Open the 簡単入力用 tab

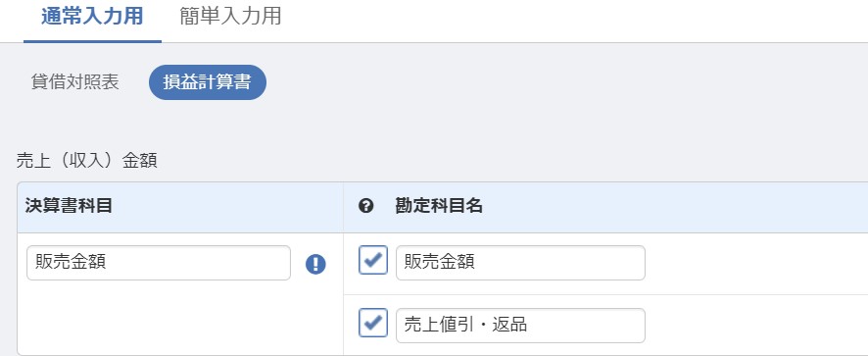pos(230,17)
